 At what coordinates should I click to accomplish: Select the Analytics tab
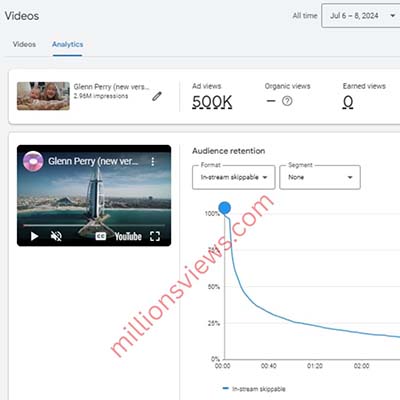pos(68,44)
